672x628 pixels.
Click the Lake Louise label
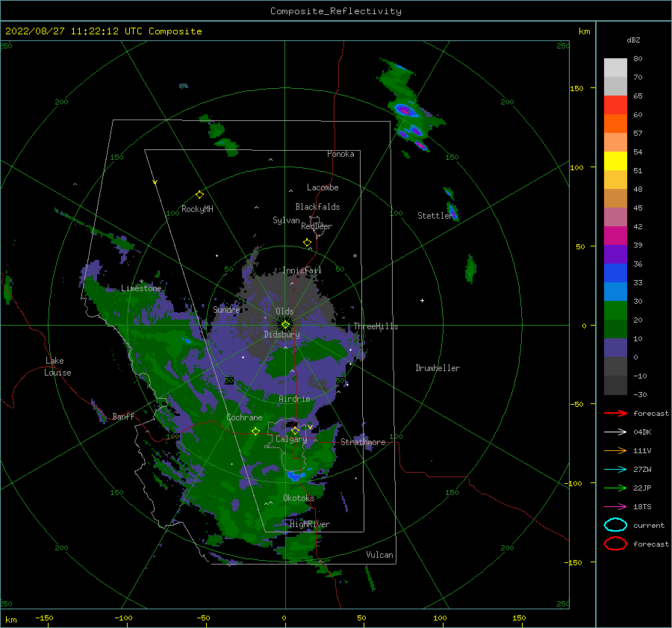tap(57, 367)
